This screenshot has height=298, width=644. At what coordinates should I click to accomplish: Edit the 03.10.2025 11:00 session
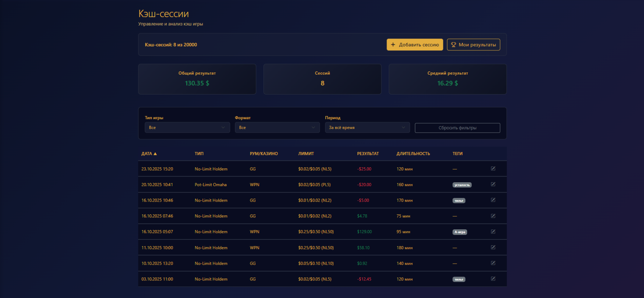click(493, 279)
